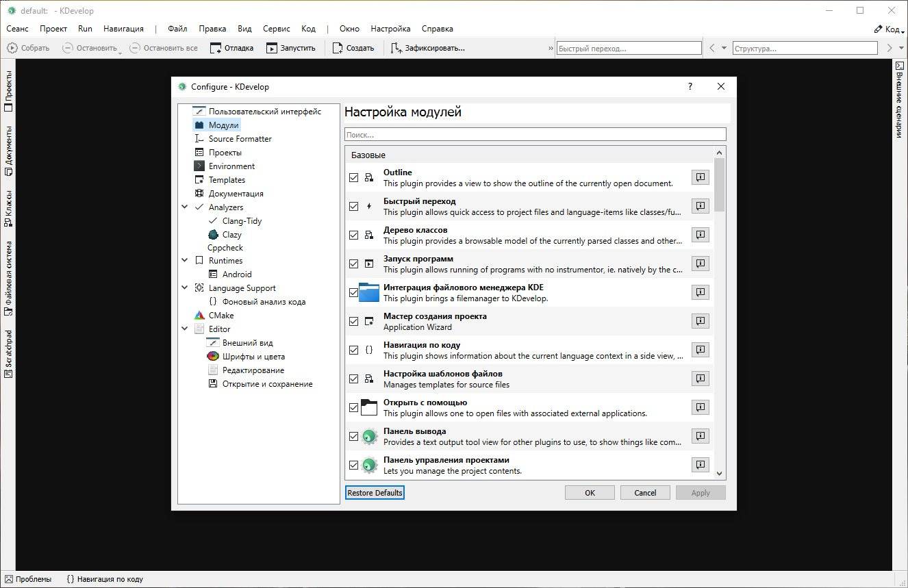Toggle Настройка шаблонов файлов checkbox
Viewport: 908px width, 588px height.
click(354, 379)
